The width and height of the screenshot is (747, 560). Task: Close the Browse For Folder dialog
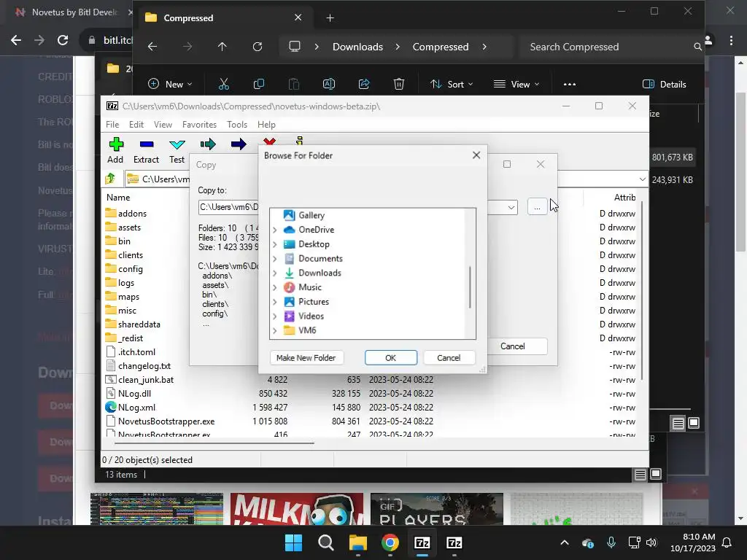click(476, 155)
